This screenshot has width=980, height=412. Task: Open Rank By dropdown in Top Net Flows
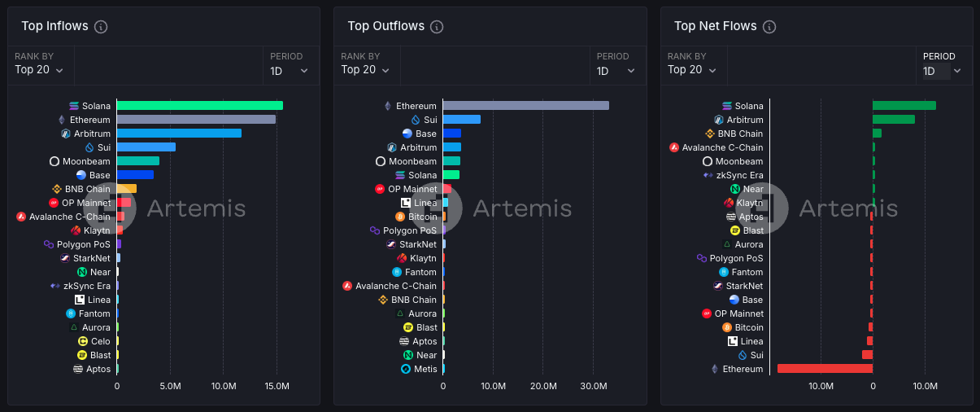692,70
